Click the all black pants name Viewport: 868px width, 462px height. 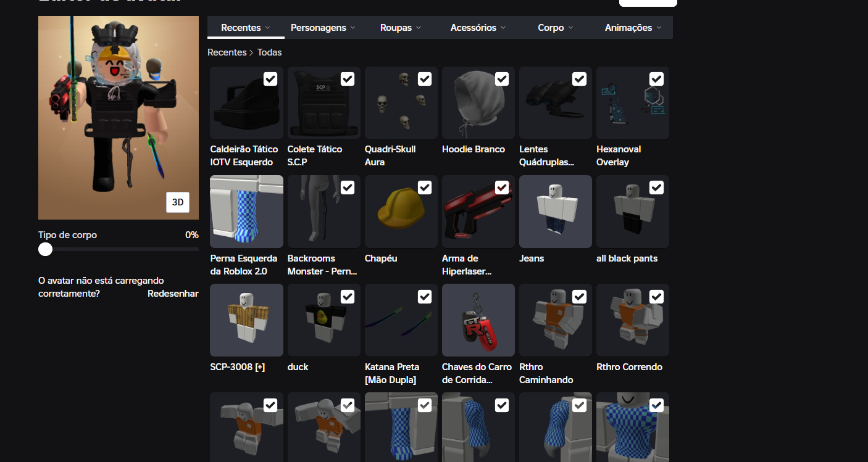[627, 258]
